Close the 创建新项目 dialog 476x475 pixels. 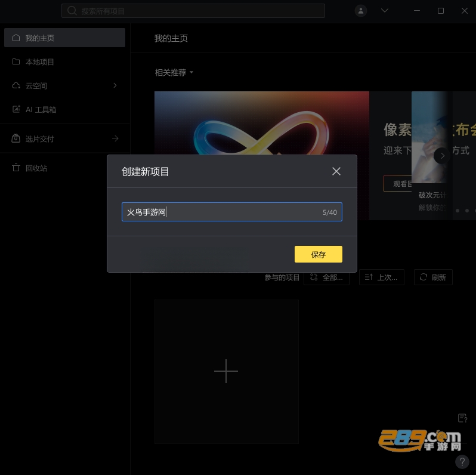tap(336, 171)
